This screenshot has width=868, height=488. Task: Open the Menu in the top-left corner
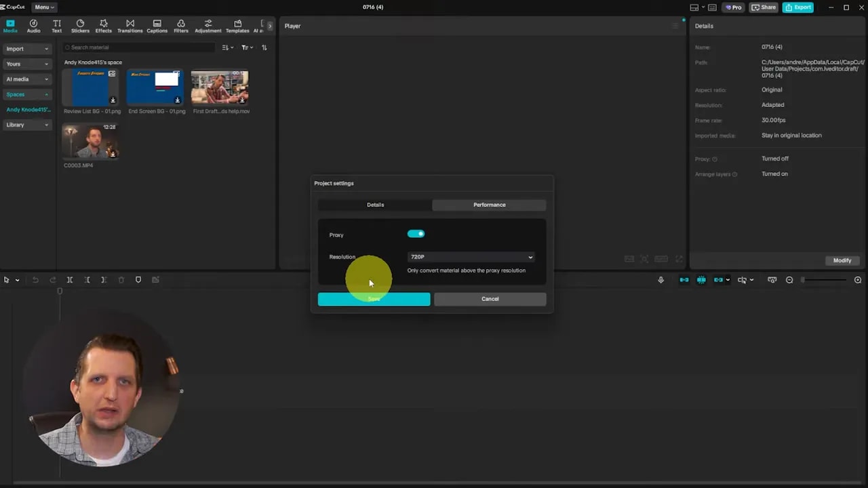(43, 7)
